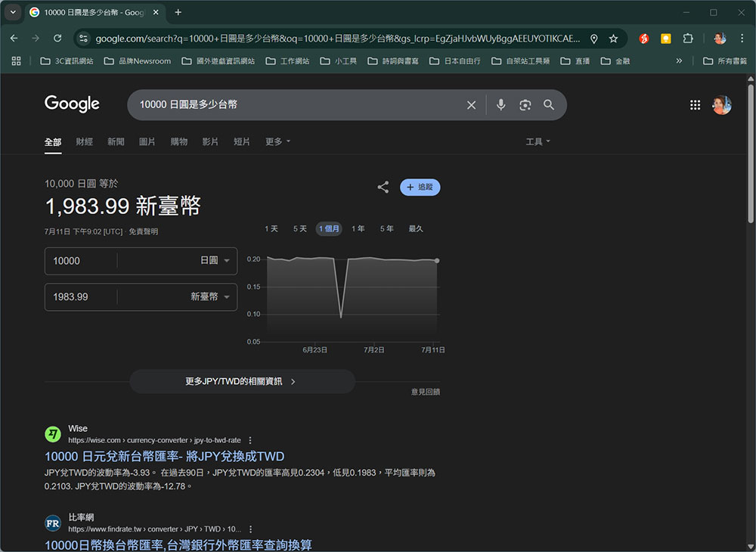756x552 pixels.
Task: Open the 工作網站 bookmark folder
Action: click(x=288, y=60)
